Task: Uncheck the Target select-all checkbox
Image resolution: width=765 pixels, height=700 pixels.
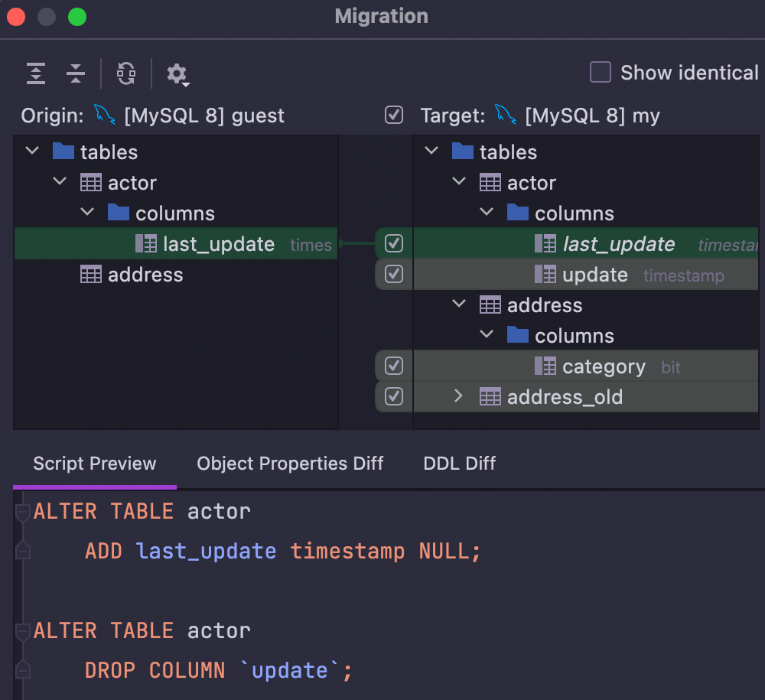Action: [x=394, y=116]
